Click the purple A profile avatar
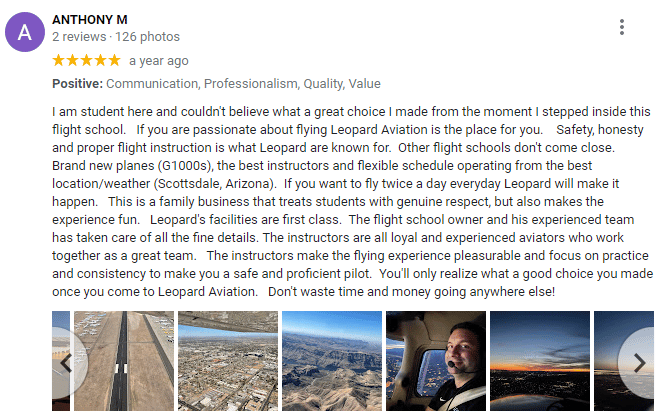 pyautogui.click(x=25, y=32)
